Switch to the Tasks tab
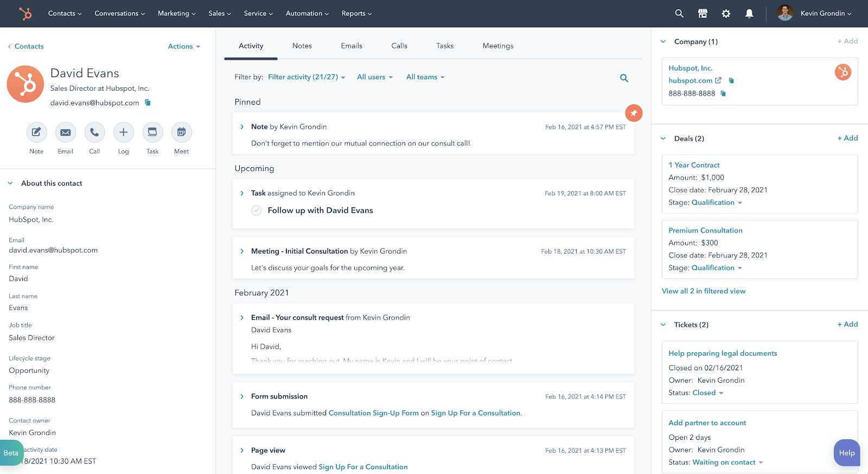This screenshot has height=474, width=868. coord(445,46)
